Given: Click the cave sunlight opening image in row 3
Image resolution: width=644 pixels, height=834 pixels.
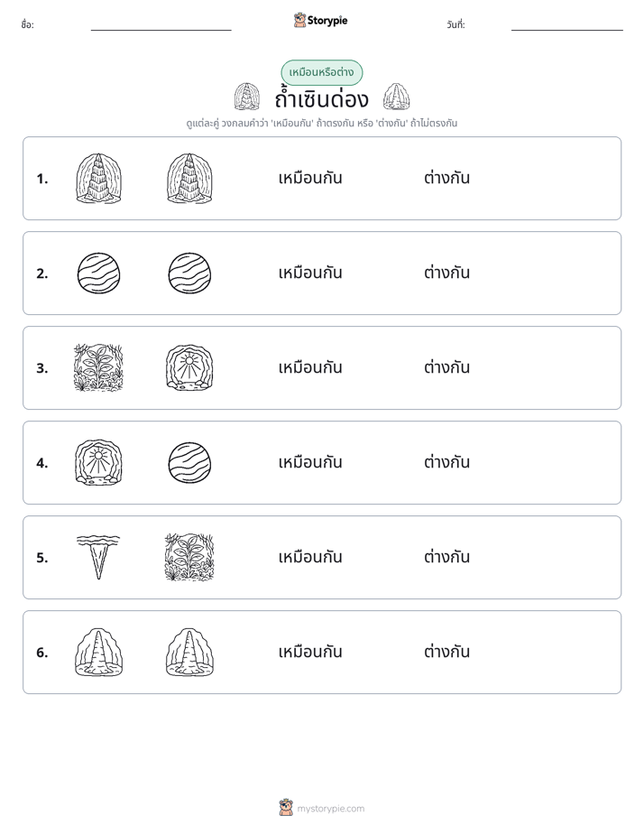Looking at the screenshot, I should 189,367.
